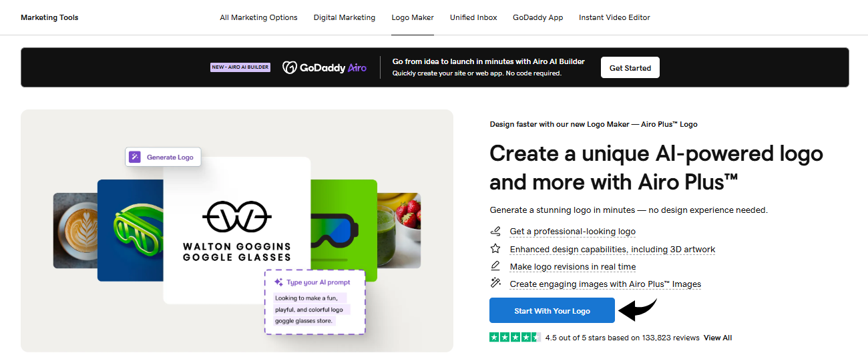The image size is (868, 357).
Task: Click the Go from idea to launch banner headline
Action: pos(489,61)
